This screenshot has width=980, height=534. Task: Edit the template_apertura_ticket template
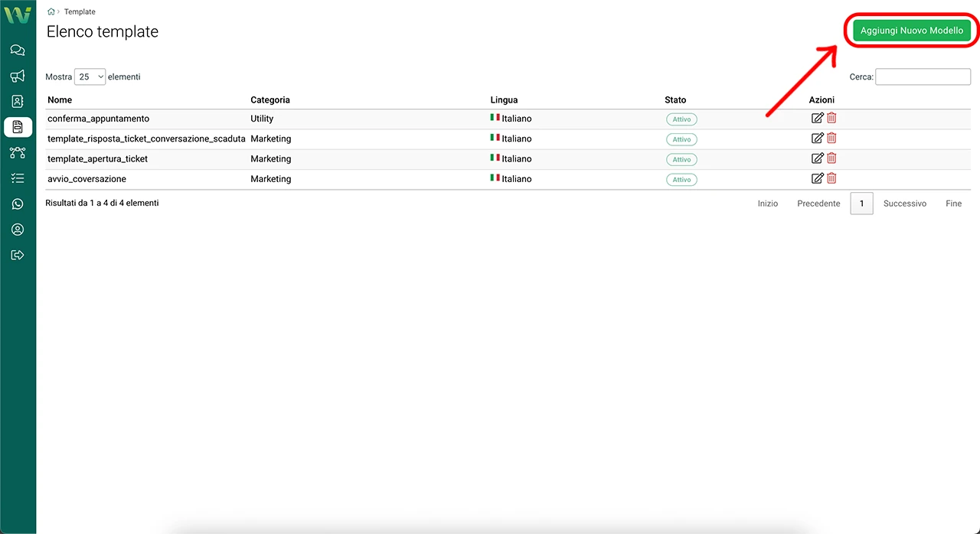[x=817, y=158]
